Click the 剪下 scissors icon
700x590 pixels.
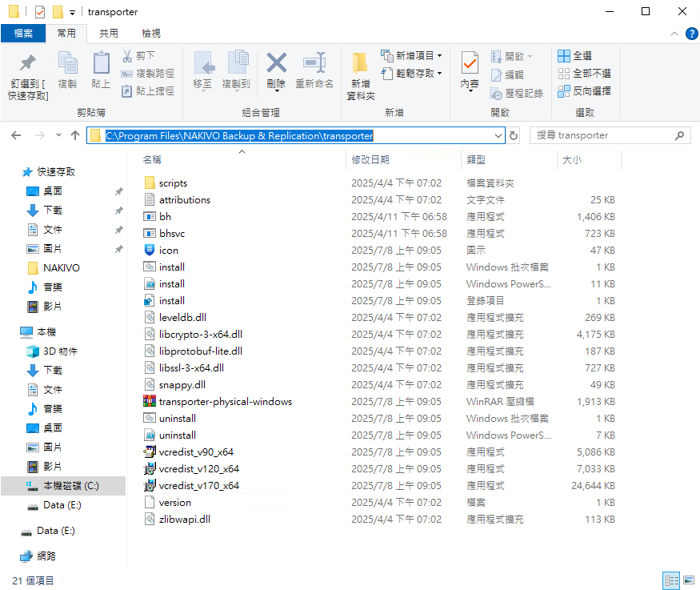(x=127, y=56)
